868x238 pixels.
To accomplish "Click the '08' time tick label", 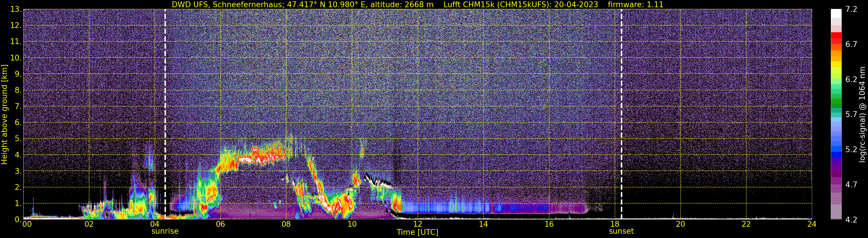I will tap(286, 224).
